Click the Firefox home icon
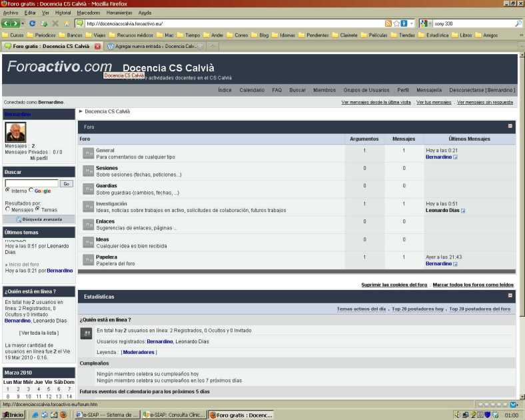Viewport: 525px width, 420px height. click(66, 23)
